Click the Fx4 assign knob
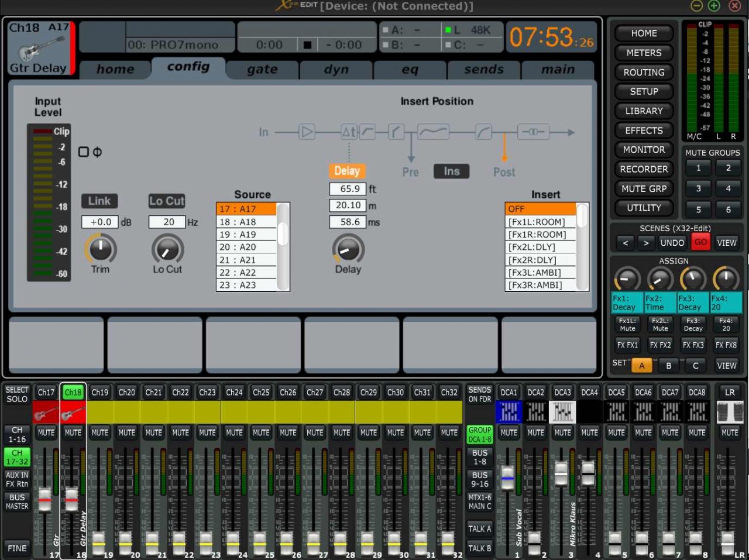The image size is (749, 560). click(726, 280)
